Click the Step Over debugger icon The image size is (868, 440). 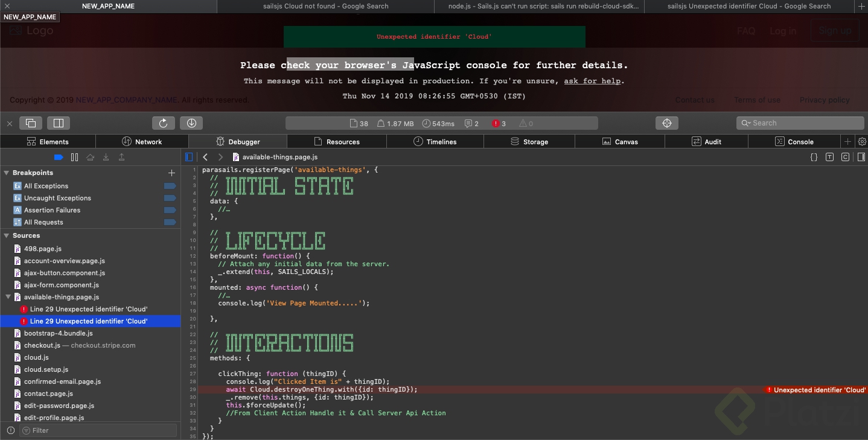(90, 157)
